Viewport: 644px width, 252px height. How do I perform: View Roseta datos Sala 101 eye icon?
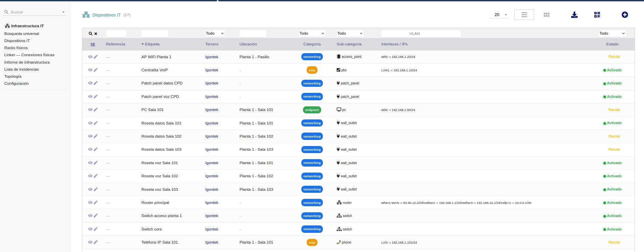pyautogui.click(x=90, y=123)
